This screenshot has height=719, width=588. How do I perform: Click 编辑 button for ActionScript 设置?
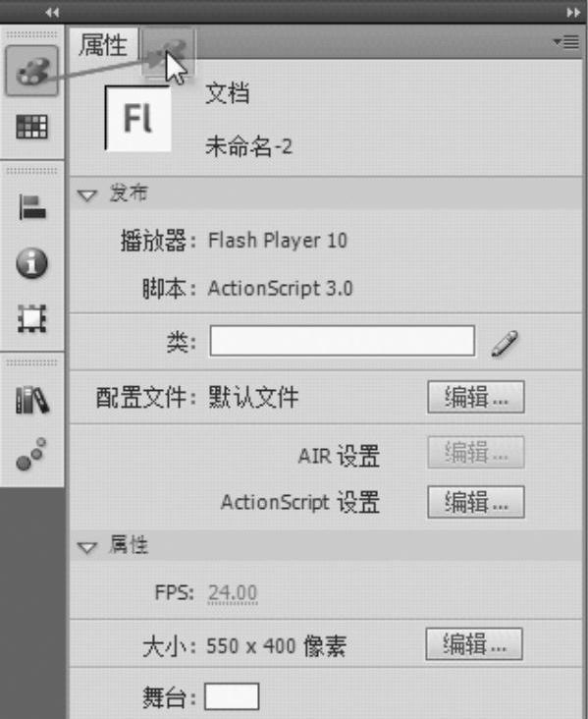pos(476,502)
